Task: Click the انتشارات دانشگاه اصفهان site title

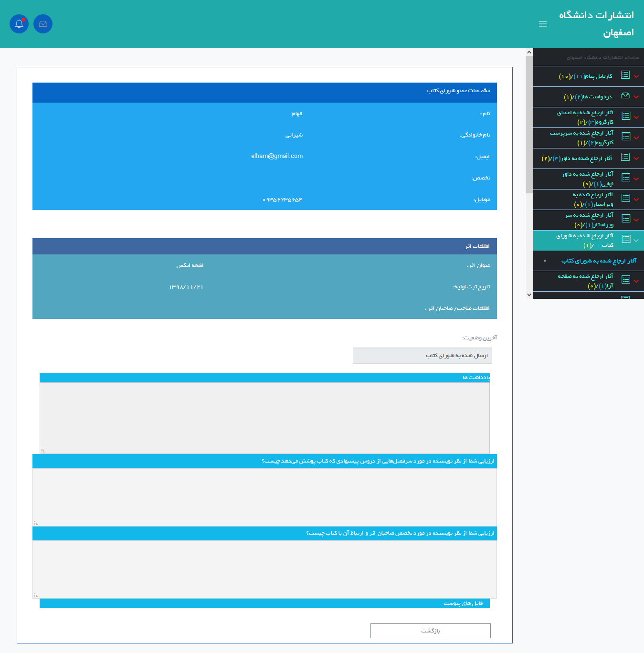Action: click(x=596, y=24)
